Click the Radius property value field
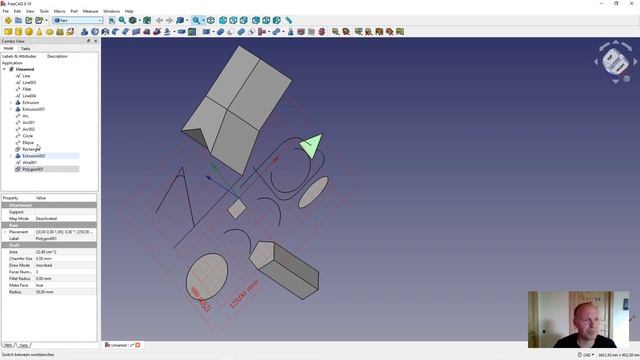This screenshot has height=360, width=640. coord(65,292)
